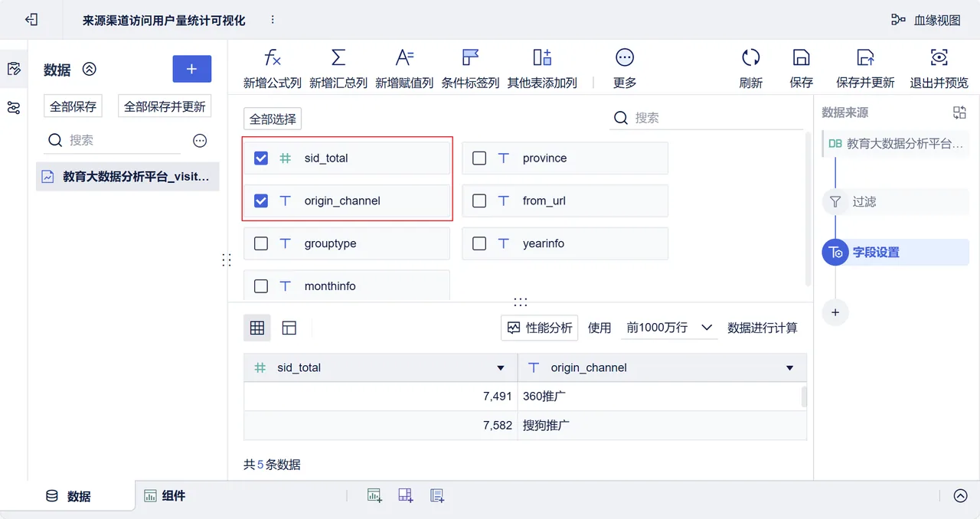Image resolution: width=980 pixels, height=519 pixels.
Task: Switch to layout structure view icon
Action: [x=289, y=328]
